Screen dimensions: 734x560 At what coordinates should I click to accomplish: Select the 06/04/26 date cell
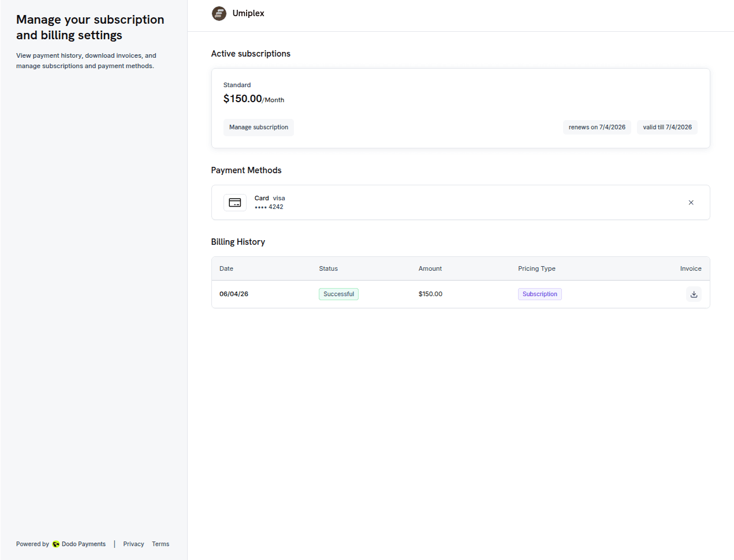tap(234, 294)
